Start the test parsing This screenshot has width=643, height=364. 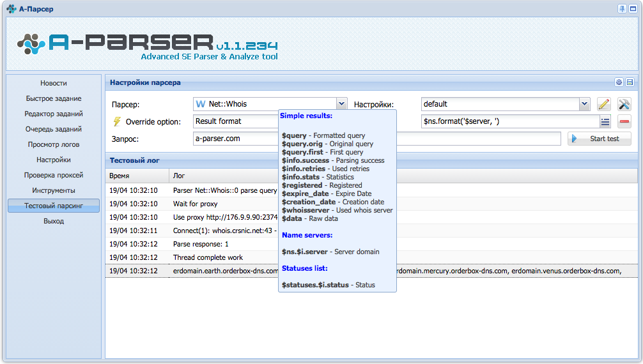coord(599,139)
